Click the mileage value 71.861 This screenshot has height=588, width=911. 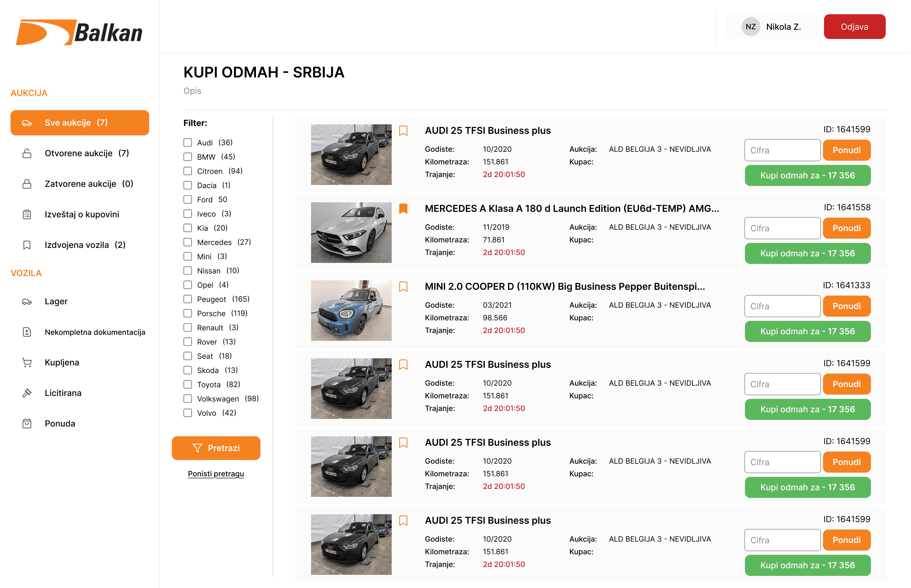493,240
